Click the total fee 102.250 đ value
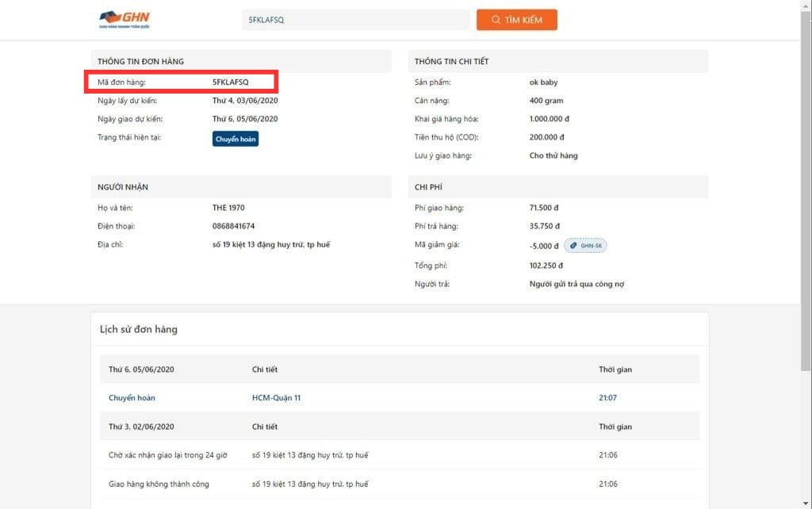 [x=546, y=266]
